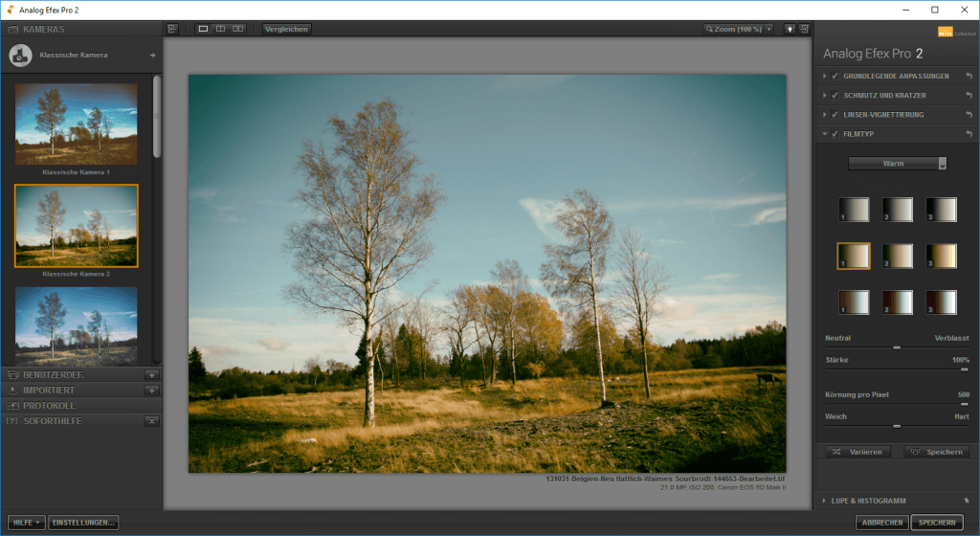The image size is (980, 536).
Task: Choose film swatch 1 in bottom row
Action: click(x=854, y=302)
